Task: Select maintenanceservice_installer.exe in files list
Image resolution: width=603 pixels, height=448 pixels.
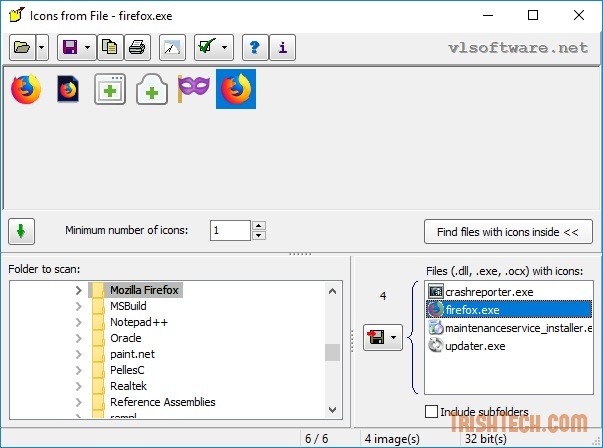Action: click(510, 328)
